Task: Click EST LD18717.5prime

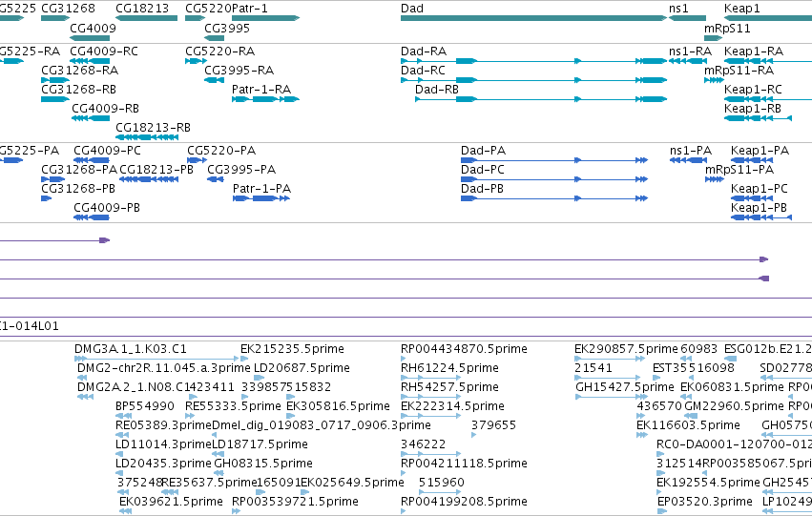Action: (218, 454)
